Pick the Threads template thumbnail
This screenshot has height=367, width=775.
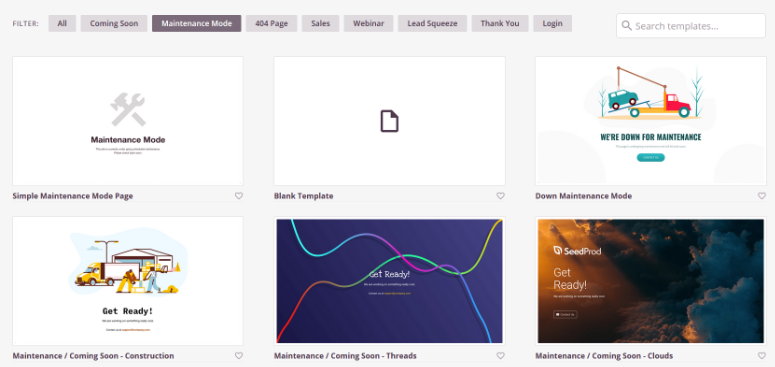click(389, 281)
